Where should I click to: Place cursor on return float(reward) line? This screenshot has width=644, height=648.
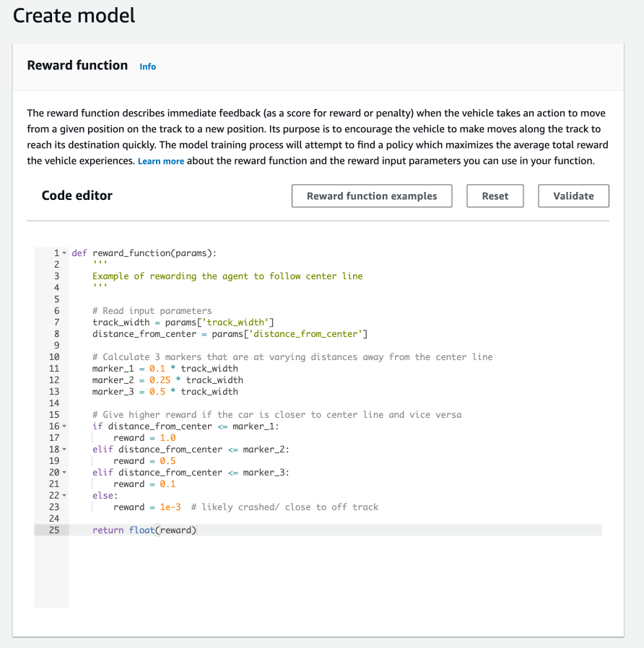144,530
